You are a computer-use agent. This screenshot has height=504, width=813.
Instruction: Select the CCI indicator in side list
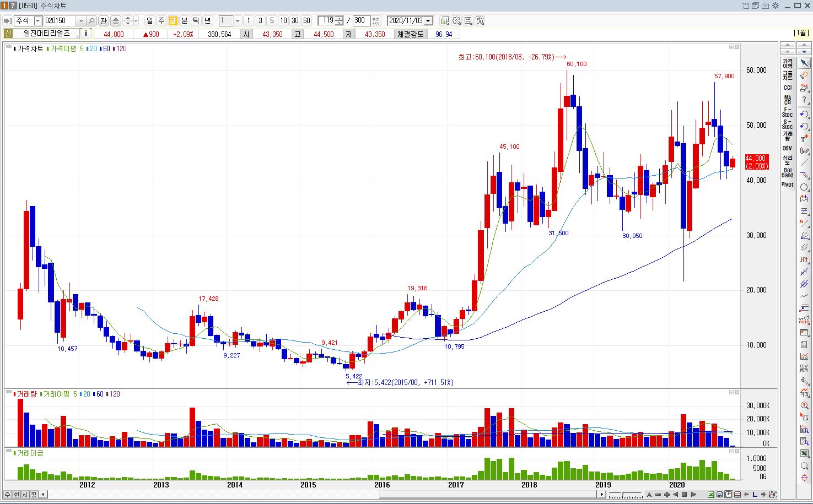point(787,88)
